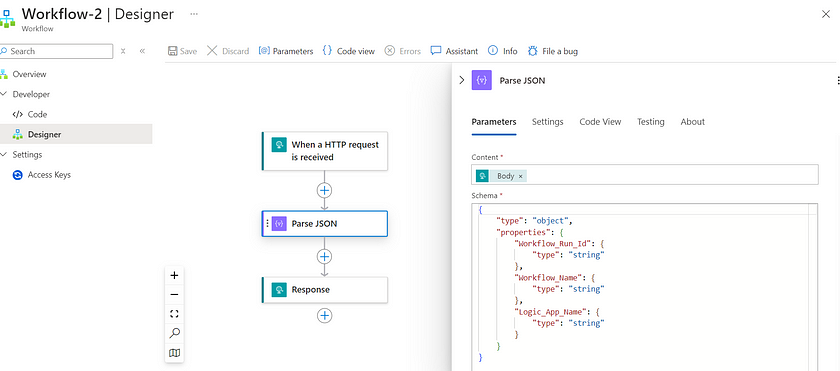Close the Workflow-2 Designer blade
The image size is (840, 371).
coord(826,14)
